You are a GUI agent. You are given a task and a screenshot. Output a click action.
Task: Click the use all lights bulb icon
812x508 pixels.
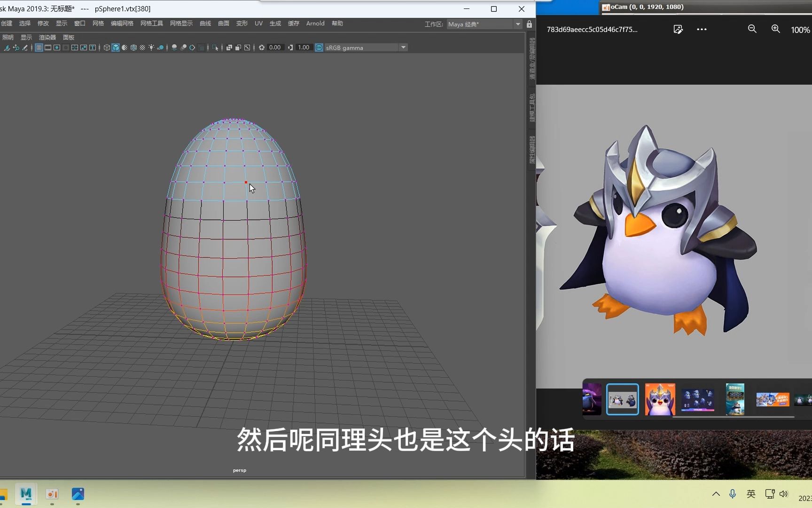pos(151,48)
